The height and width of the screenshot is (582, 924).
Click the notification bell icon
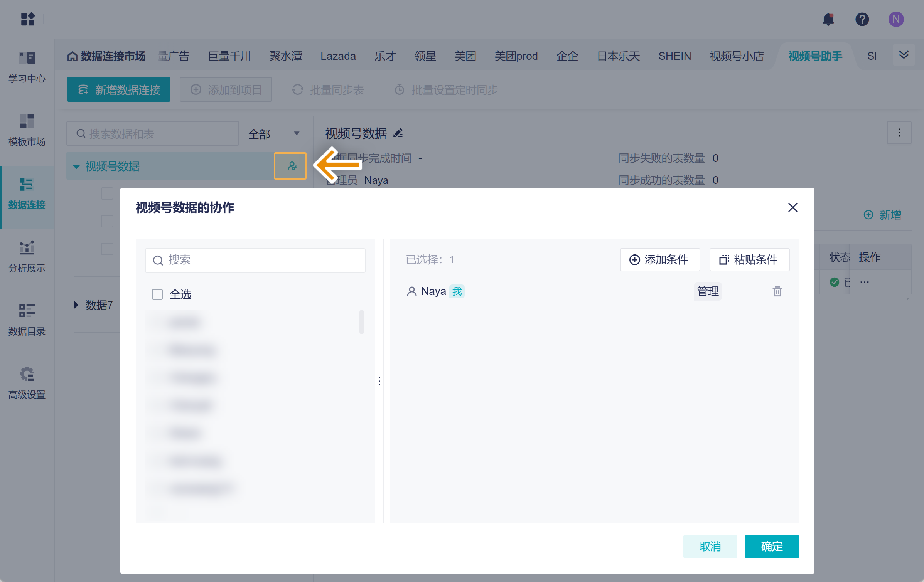pos(828,19)
